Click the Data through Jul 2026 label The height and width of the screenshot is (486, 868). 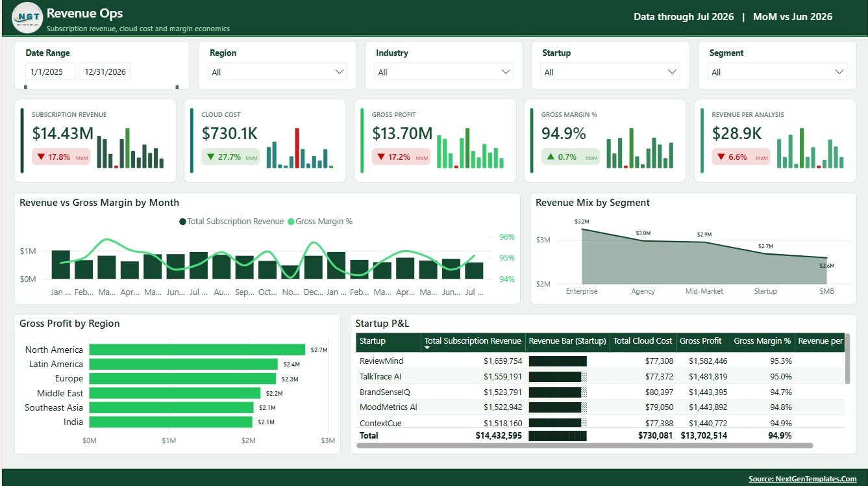point(684,17)
